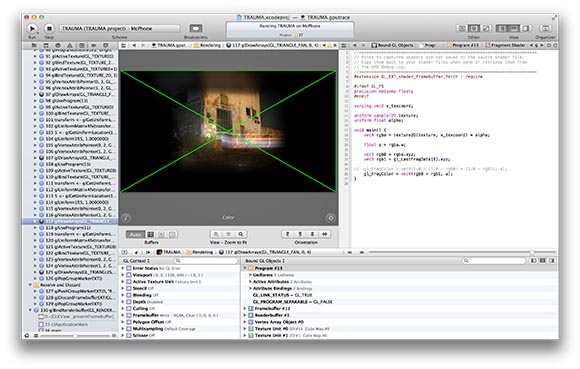Select the Multisampling Default Coverage row

tap(180, 329)
